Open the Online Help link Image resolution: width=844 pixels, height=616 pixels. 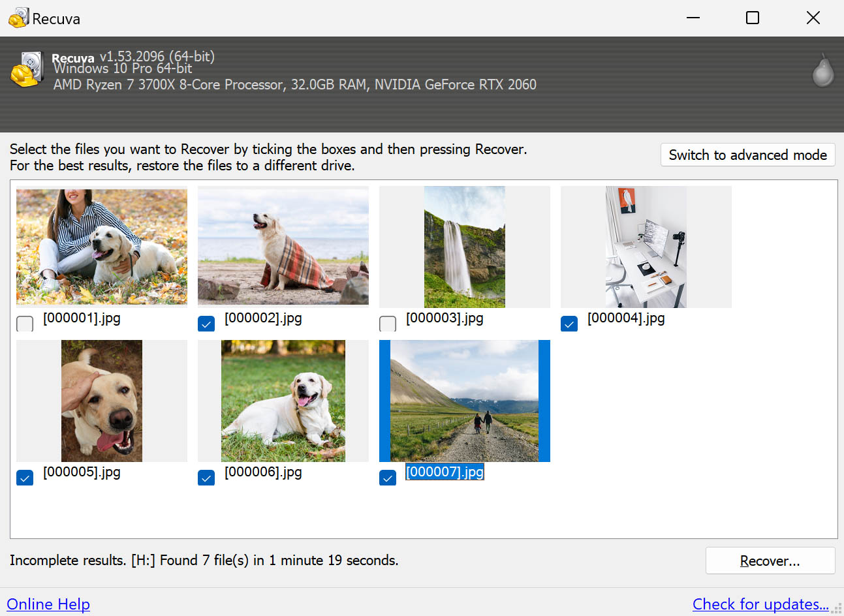(48, 604)
